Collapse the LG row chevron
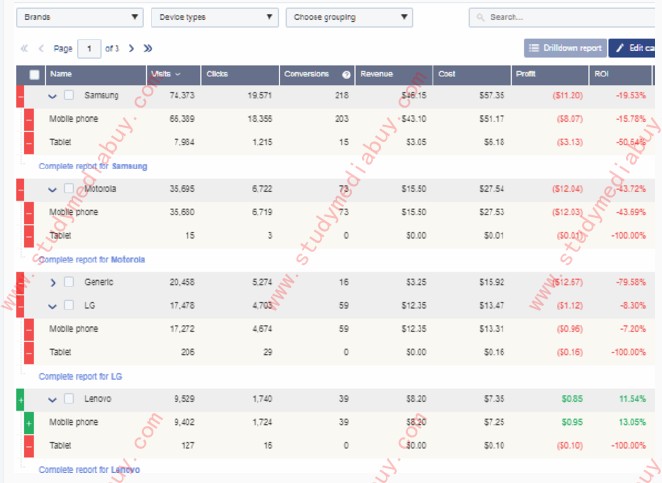The image size is (662, 483). 52,306
